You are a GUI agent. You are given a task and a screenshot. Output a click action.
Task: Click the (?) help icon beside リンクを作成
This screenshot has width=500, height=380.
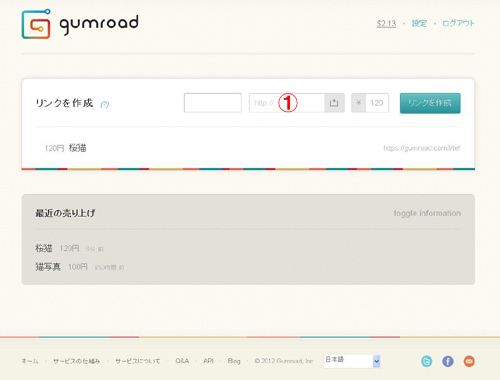[x=105, y=104]
